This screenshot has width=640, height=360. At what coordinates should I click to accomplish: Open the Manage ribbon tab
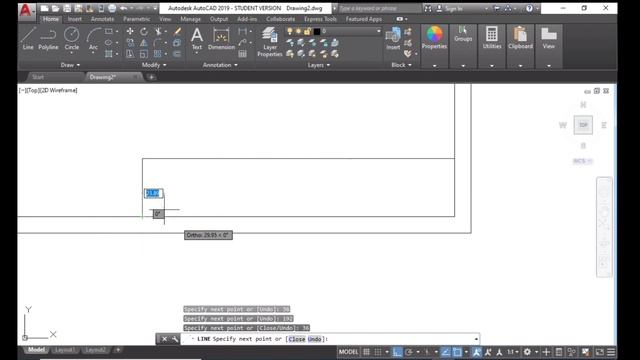(x=191, y=19)
